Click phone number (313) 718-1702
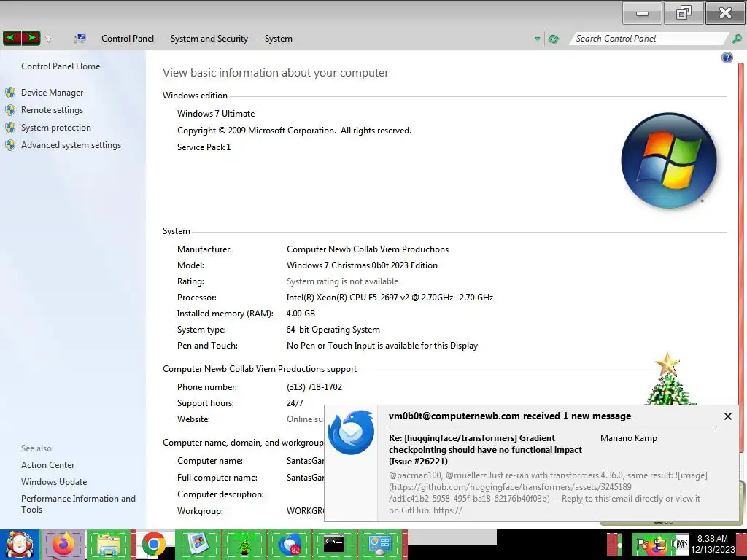This screenshot has width=747, height=560. (x=314, y=387)
